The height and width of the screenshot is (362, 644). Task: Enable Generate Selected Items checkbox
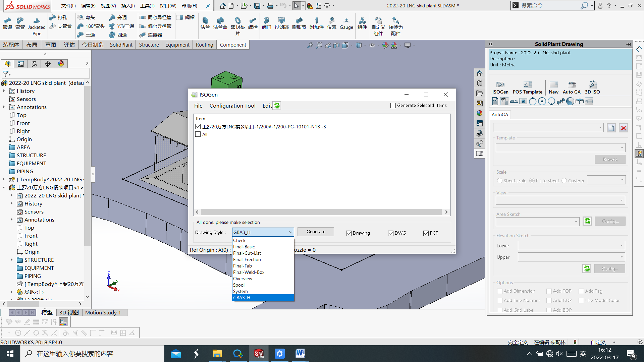point(393,105)
